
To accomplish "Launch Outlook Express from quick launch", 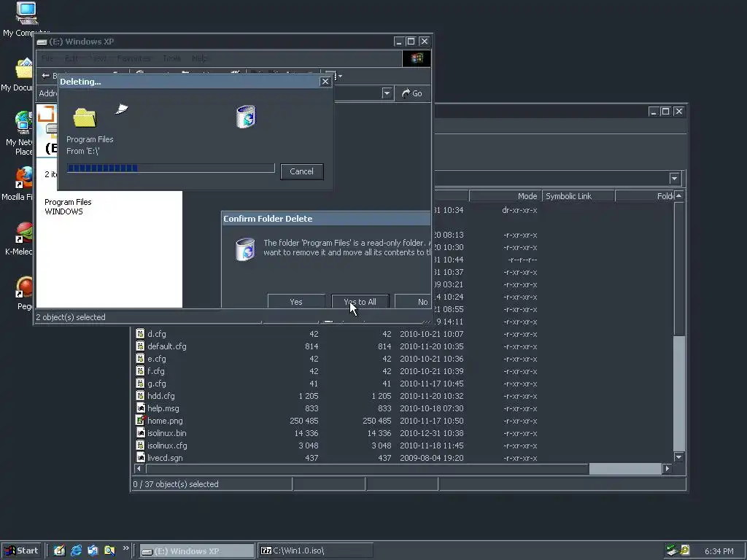I will [x=93, y=551].
